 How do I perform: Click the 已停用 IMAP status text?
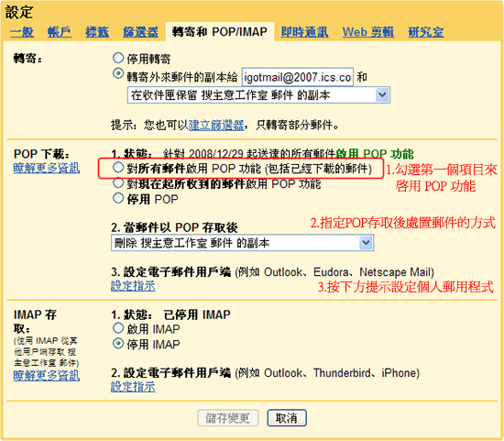click(x=197, y=314)
